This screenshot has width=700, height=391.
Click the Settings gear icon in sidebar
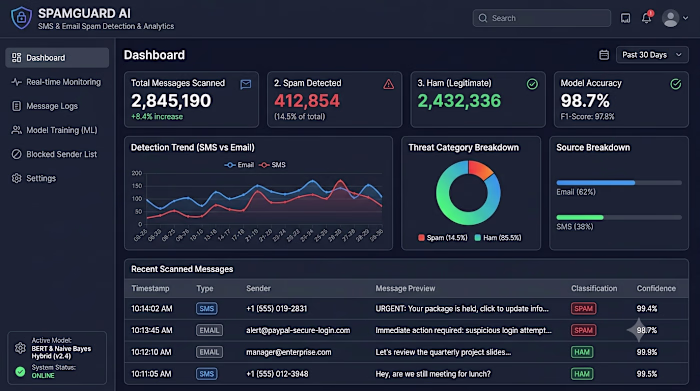(x=17, y=178)
